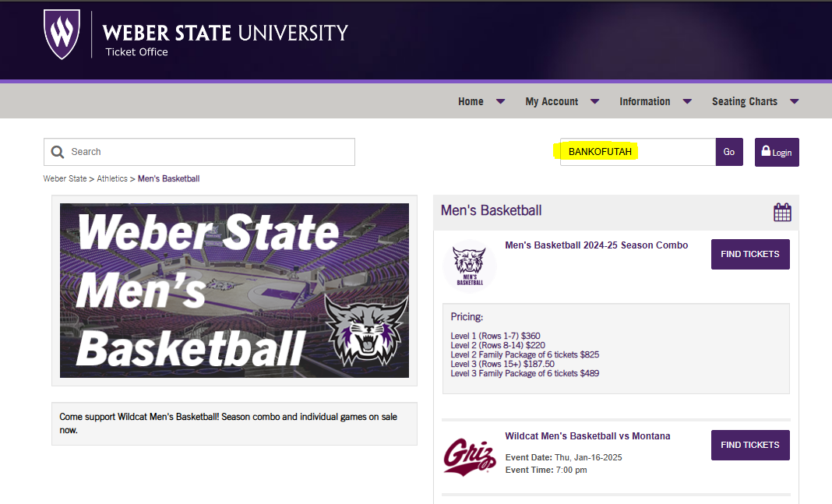832x504 pixels.
Task: Click the 'Event Time: 7:00 pm' text
Action: click(546, 470)
